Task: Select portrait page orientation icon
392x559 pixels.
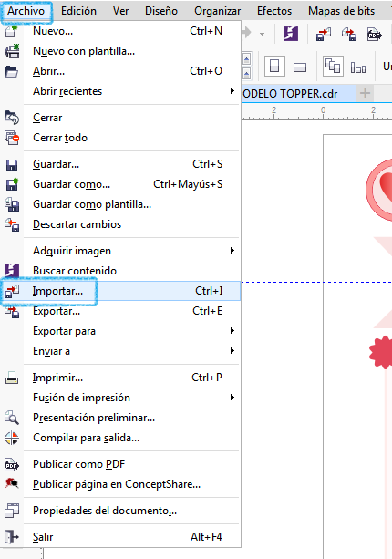Action: 274,67
